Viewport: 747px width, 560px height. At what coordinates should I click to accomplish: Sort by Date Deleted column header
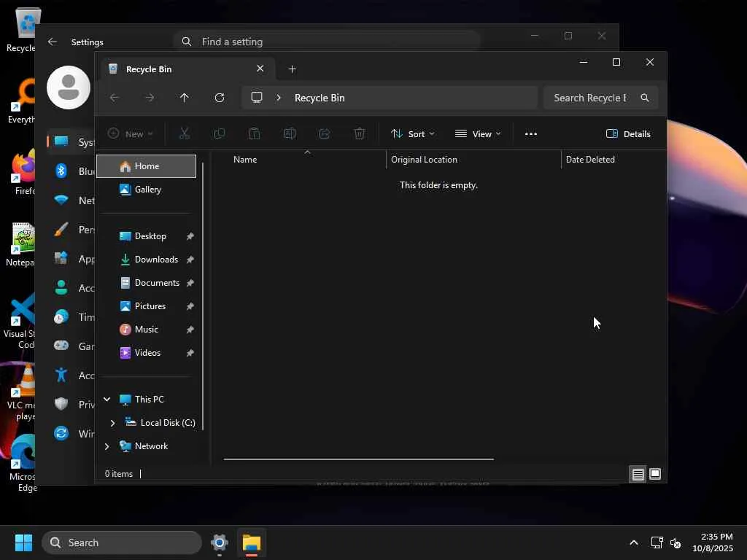[614, 160]
